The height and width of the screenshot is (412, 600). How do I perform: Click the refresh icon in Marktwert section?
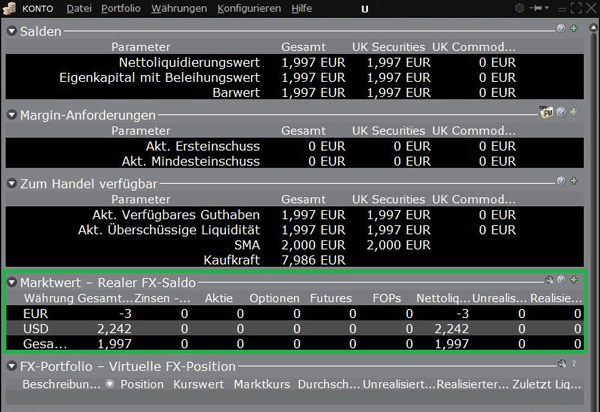[x=549, y=280]
